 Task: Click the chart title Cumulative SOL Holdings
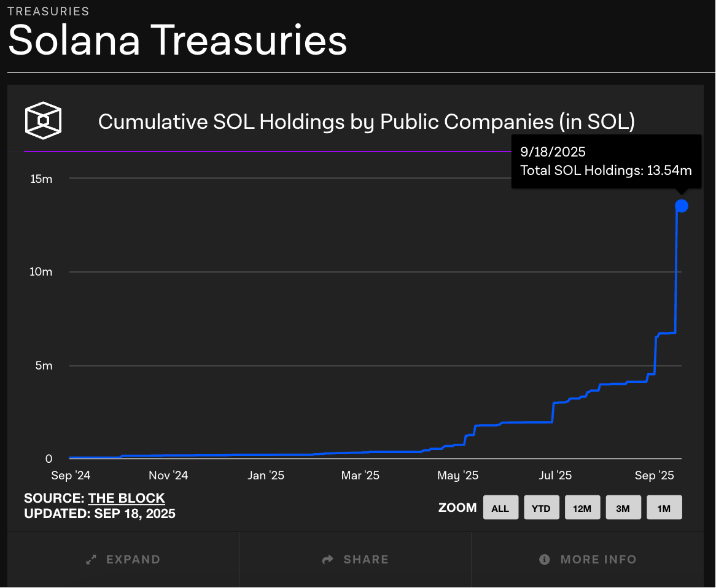(366, 122)
